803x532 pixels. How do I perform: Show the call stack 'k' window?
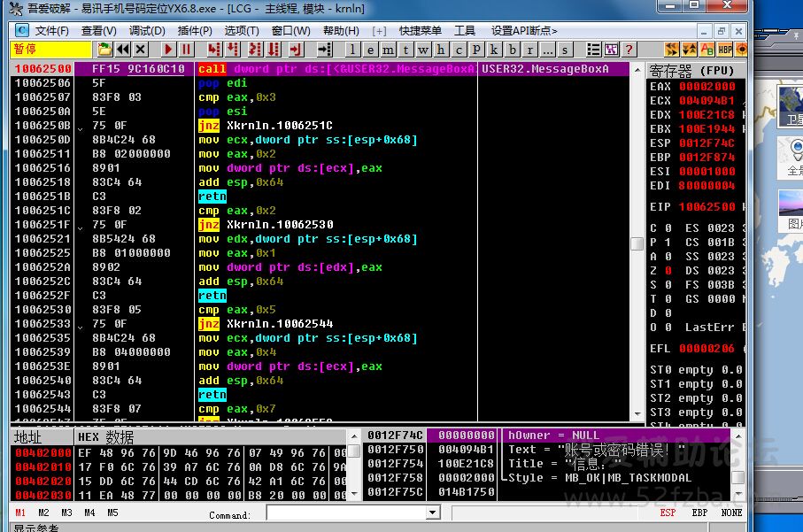(493, 50)
